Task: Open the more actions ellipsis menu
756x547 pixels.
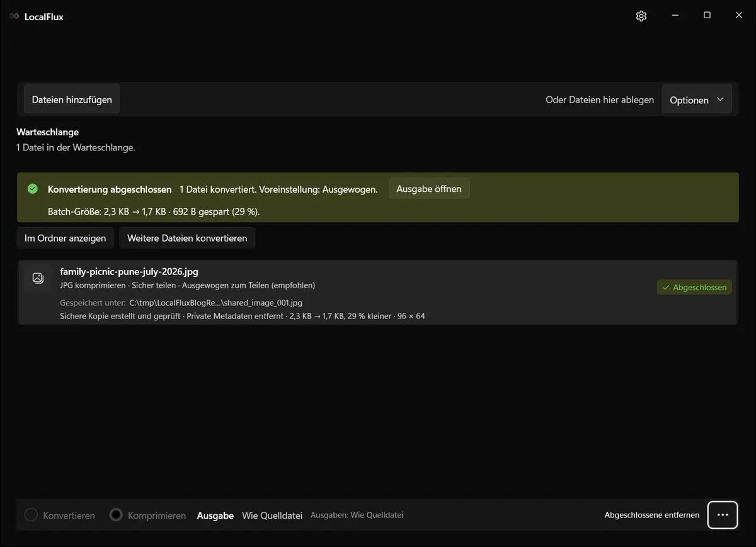Action: click(x=723, y=515)
